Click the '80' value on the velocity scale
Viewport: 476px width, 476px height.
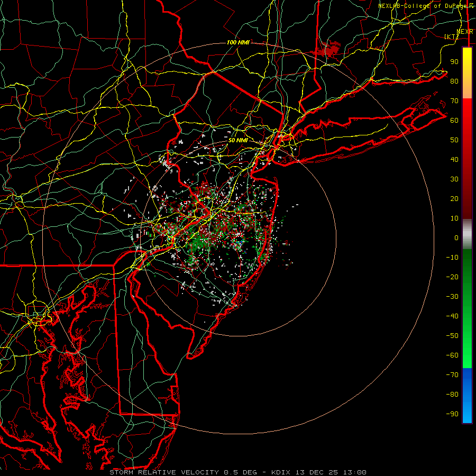454,81
